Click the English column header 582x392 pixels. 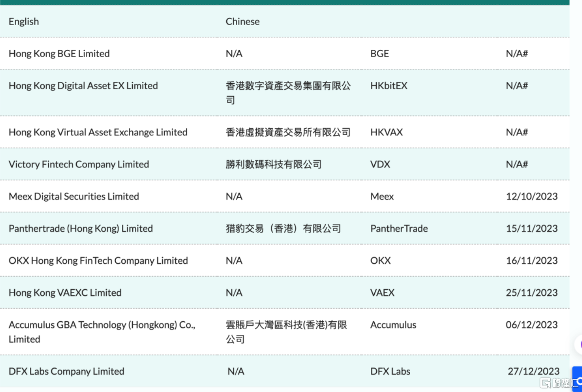(x=24, y=22)
